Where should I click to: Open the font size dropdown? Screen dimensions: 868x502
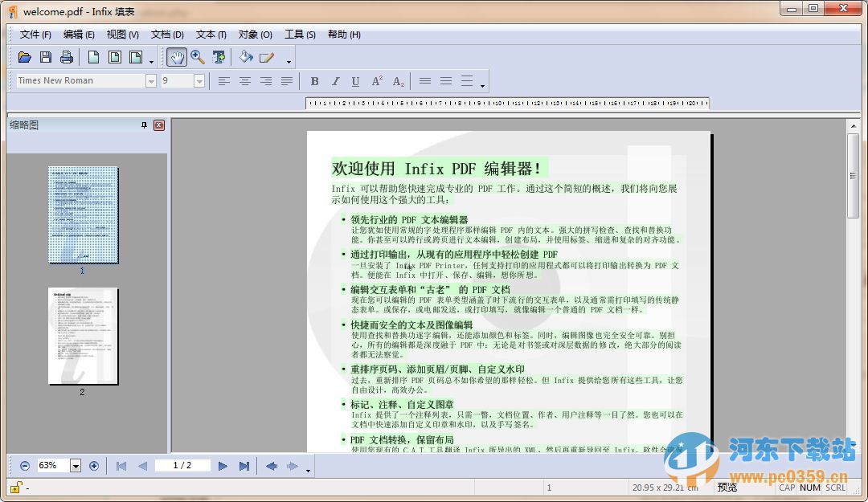pyautogui.click(x=198, y=80)
